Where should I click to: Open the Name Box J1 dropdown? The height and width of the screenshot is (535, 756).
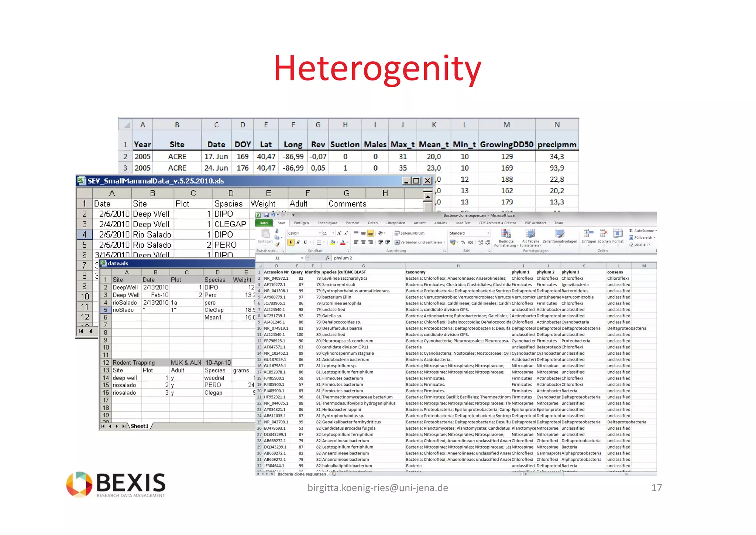click(302, 258)
